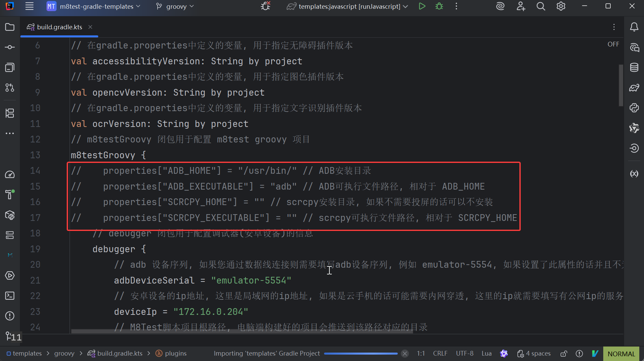Open the Database tool window
The image size is (644, 361).
tap(634, 67)
